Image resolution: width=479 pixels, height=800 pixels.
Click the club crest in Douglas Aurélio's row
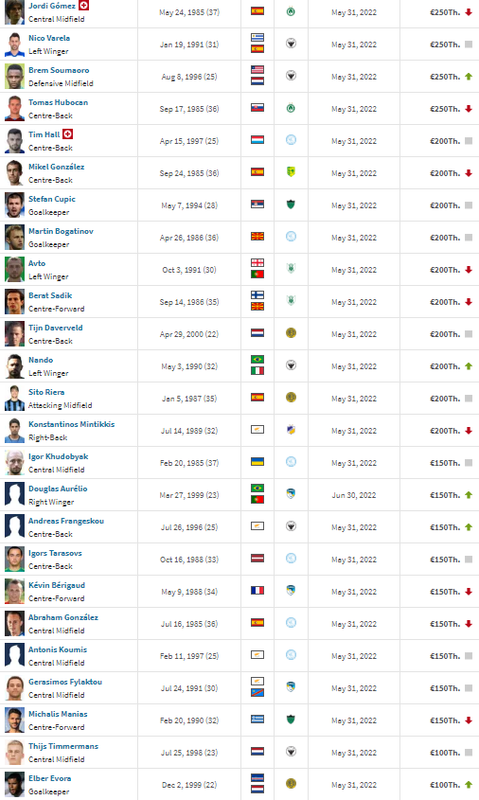[x=291, y=494]
